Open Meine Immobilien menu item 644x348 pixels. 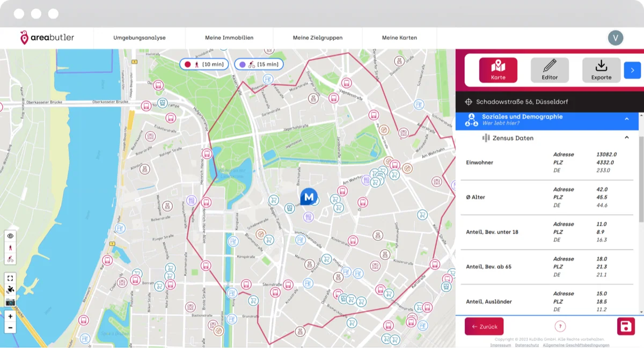pyautogui.click(x=229, y=38)
